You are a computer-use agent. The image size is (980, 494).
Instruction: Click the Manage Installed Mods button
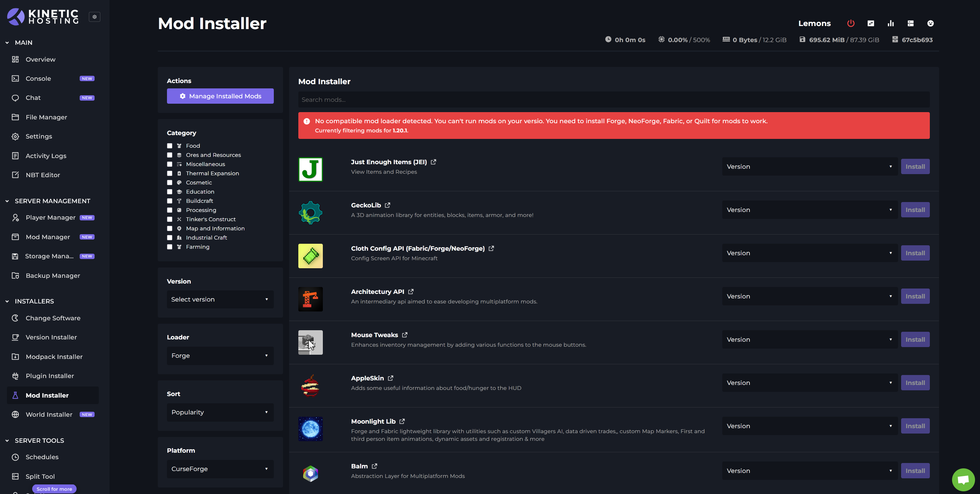[220, 96]
